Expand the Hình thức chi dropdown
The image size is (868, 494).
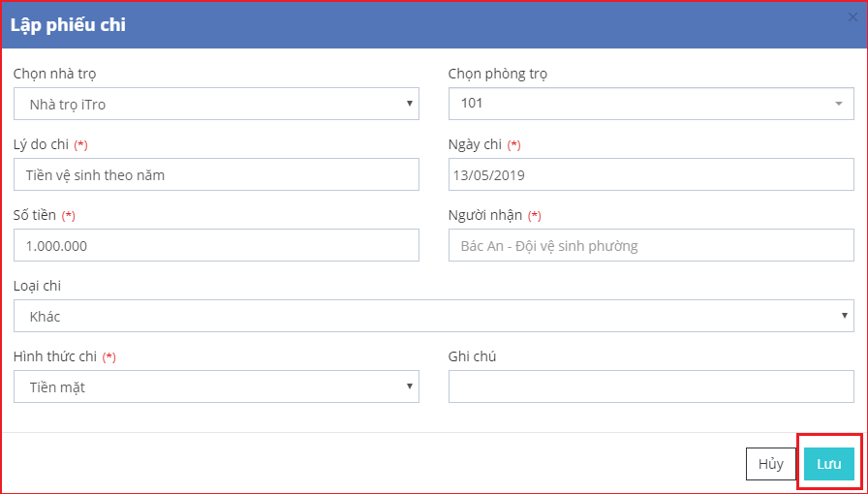[x=216, y=386]
